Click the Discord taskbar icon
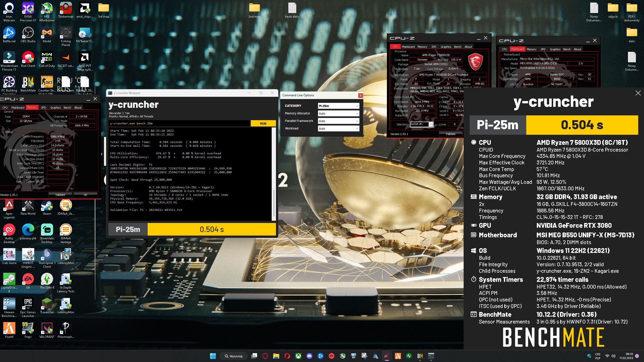 click(x=309, y=356)
